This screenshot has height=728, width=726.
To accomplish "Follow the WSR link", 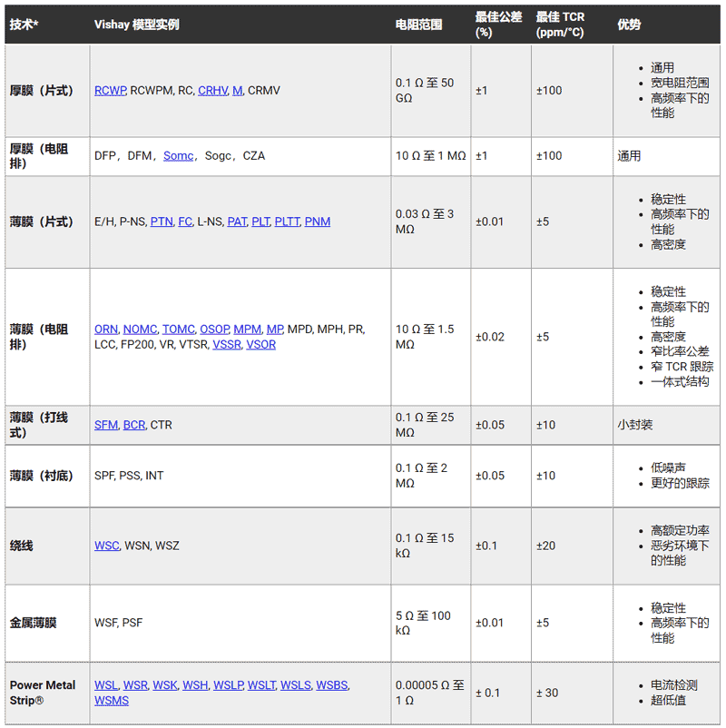I will (135, 685).
